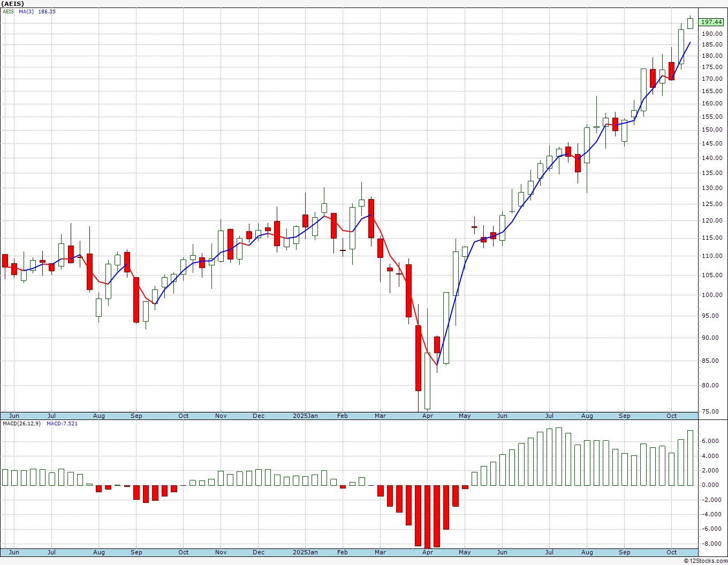The height and width of the screenshot is (565, 728).
Task: Click Mar on the MACD panel time axis
Action: pyautogui.click(x=381, y=552)
